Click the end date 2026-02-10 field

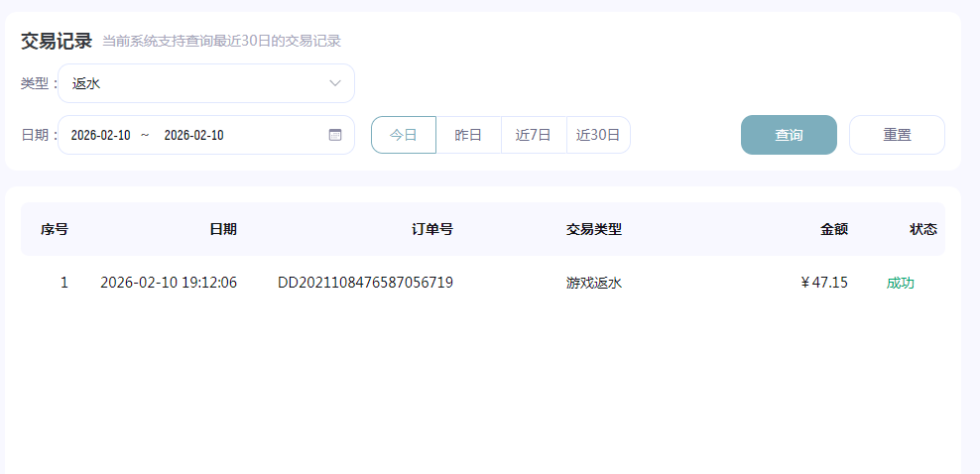pos(193,135)
